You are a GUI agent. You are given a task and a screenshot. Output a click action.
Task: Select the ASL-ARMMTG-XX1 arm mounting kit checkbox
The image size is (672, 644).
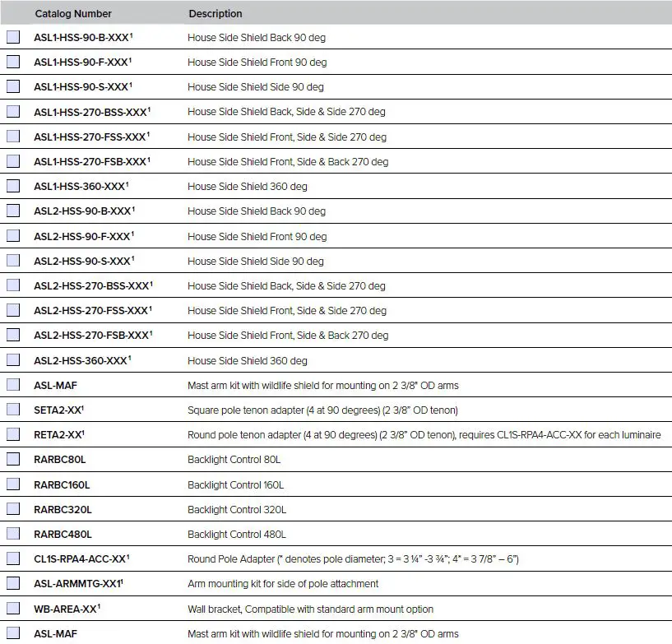pyautogui.click(x=13, y=583)
